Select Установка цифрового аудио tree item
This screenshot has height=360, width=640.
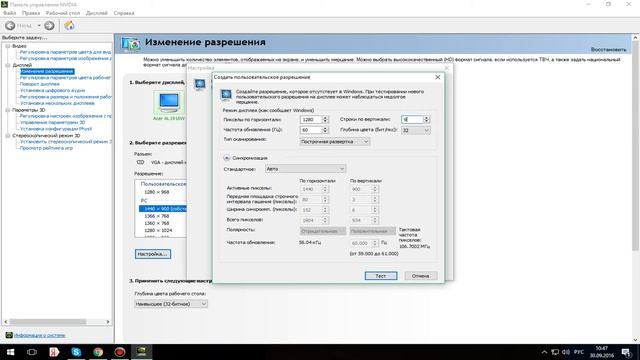(x=53, y=91)
